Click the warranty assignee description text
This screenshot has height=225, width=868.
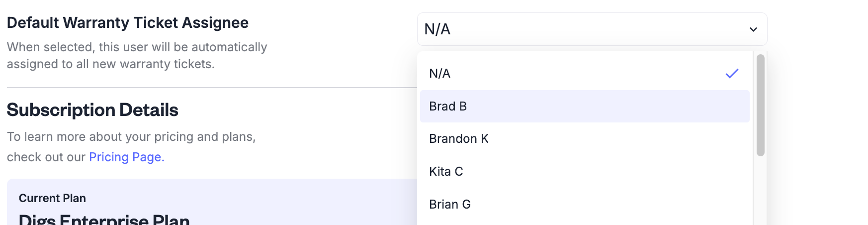click(x=137, y=56)
